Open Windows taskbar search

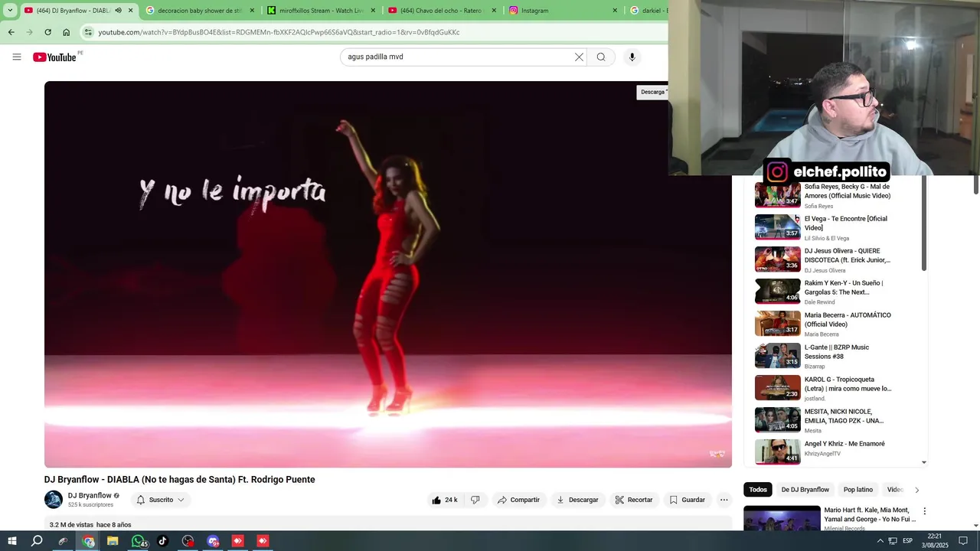37,541
